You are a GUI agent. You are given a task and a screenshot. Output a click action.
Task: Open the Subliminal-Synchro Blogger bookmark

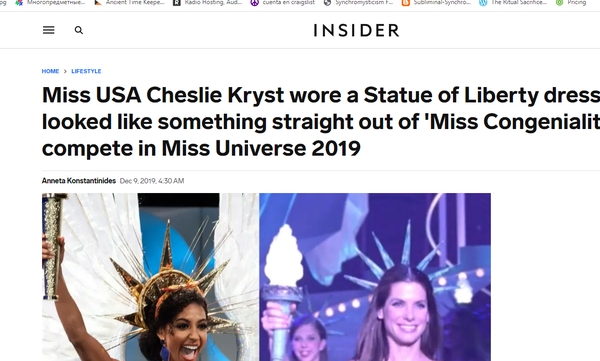coord(406,2)
